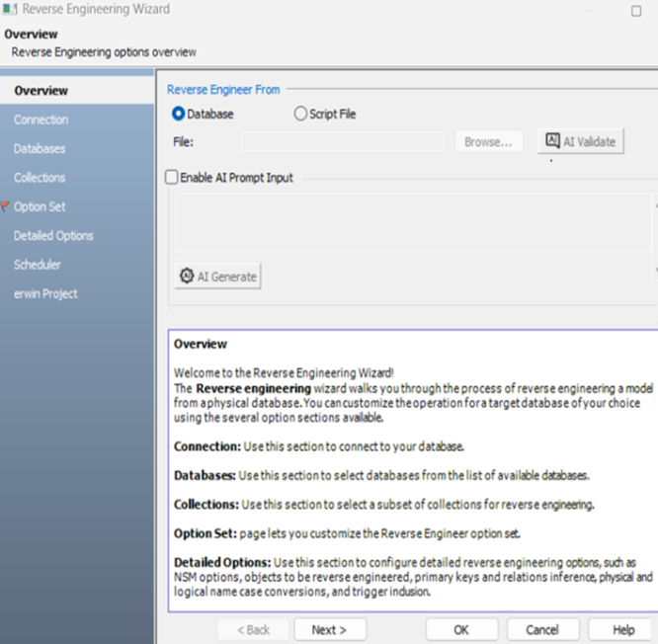The height and width of the screenshot is (644, 658).
Task: Switch to the Collections section
Action: 40,178
